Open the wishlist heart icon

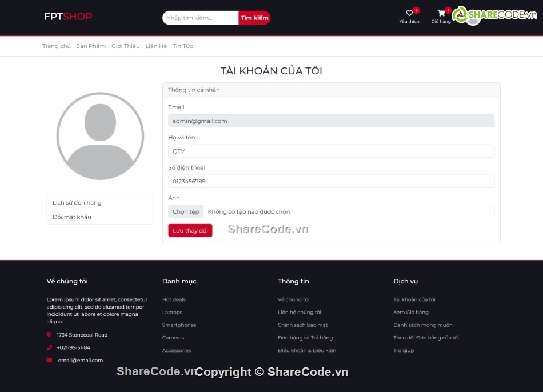[x=409, y=13]
